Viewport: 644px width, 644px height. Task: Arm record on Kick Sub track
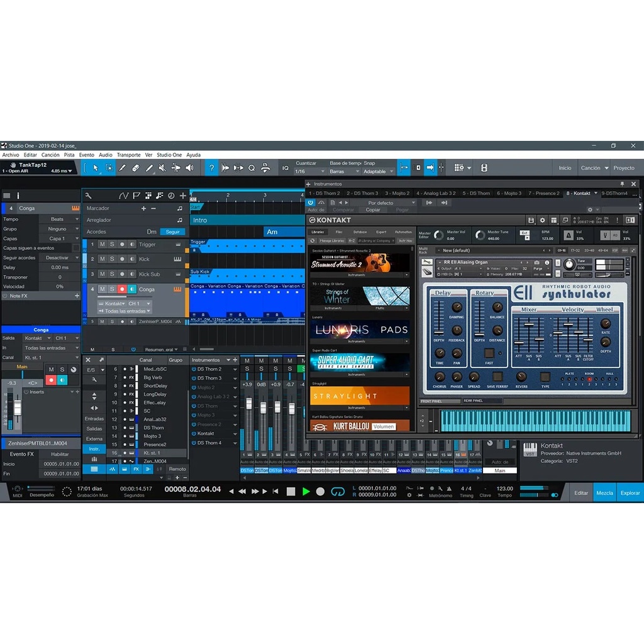click(122, 274)
